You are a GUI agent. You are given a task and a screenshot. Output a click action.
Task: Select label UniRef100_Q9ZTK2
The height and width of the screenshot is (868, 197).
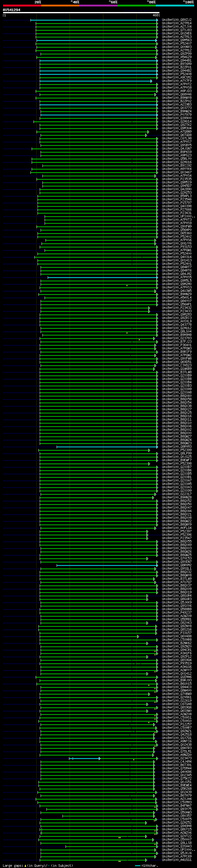click(x=176, y=125)
